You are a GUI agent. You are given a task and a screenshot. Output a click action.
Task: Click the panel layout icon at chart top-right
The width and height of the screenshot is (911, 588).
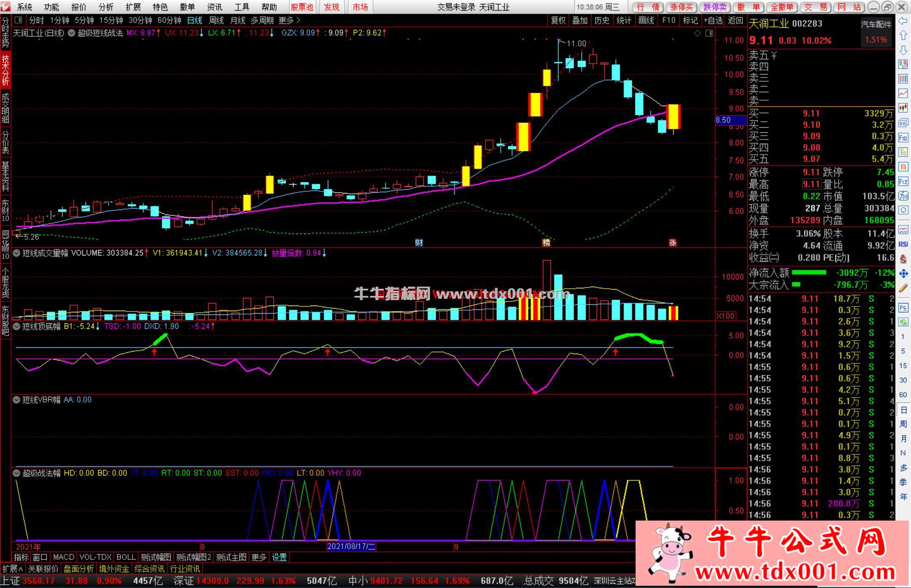tap(709, 33)
